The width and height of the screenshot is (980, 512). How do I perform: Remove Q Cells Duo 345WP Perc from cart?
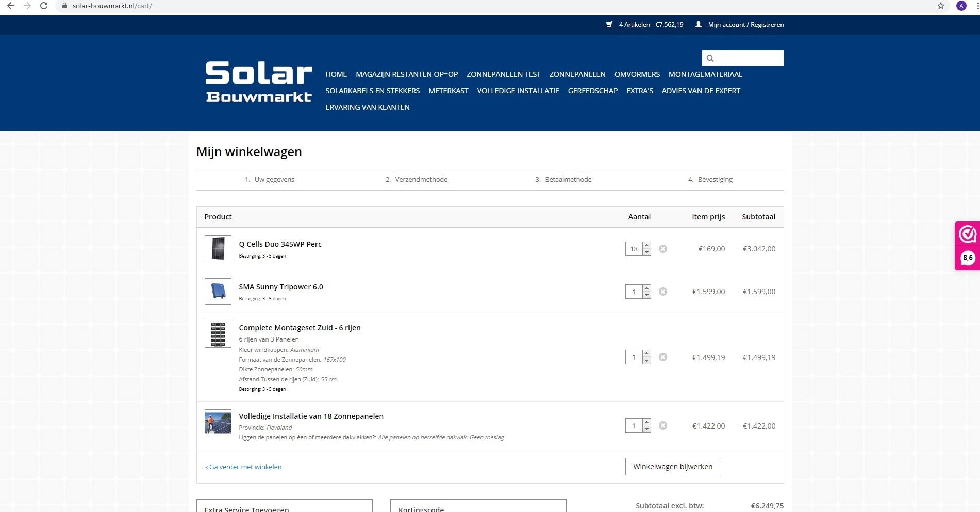coord(663,249)
